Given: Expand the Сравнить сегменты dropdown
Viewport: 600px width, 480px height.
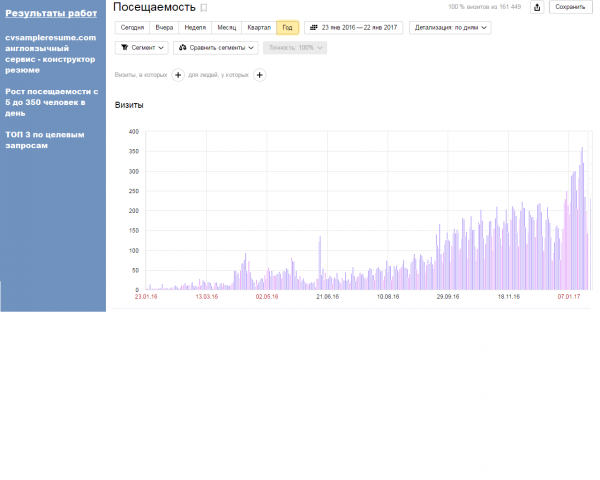Looking at the screenshot, I should (x=216, y=47).
